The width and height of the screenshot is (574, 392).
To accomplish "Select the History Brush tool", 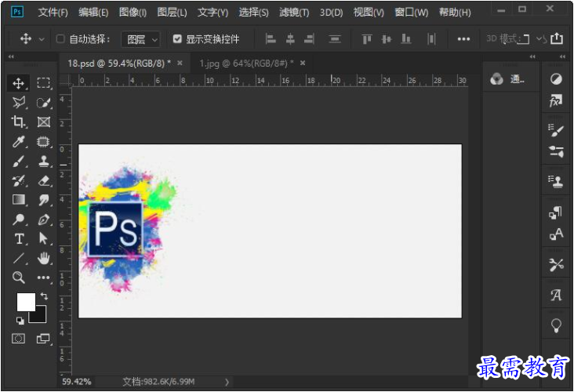I will coord(18,180).
